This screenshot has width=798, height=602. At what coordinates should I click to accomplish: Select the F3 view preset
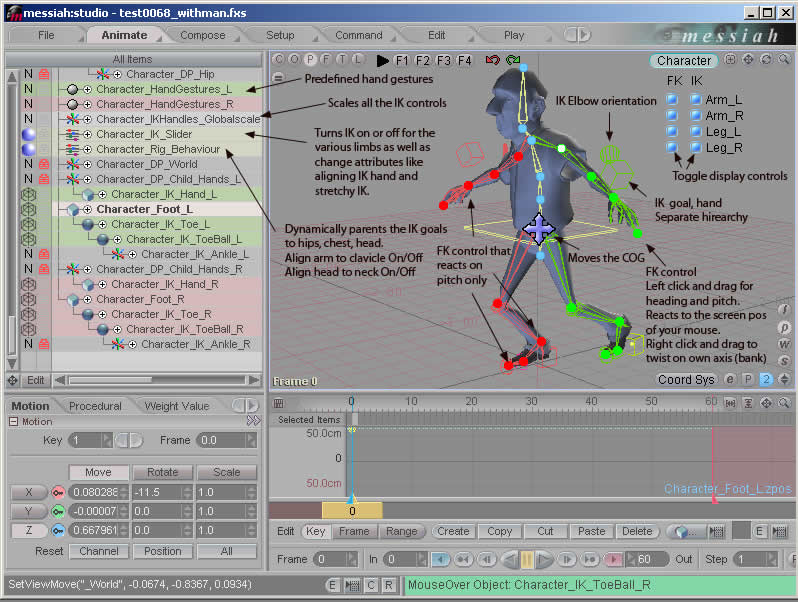click(444, 61)
